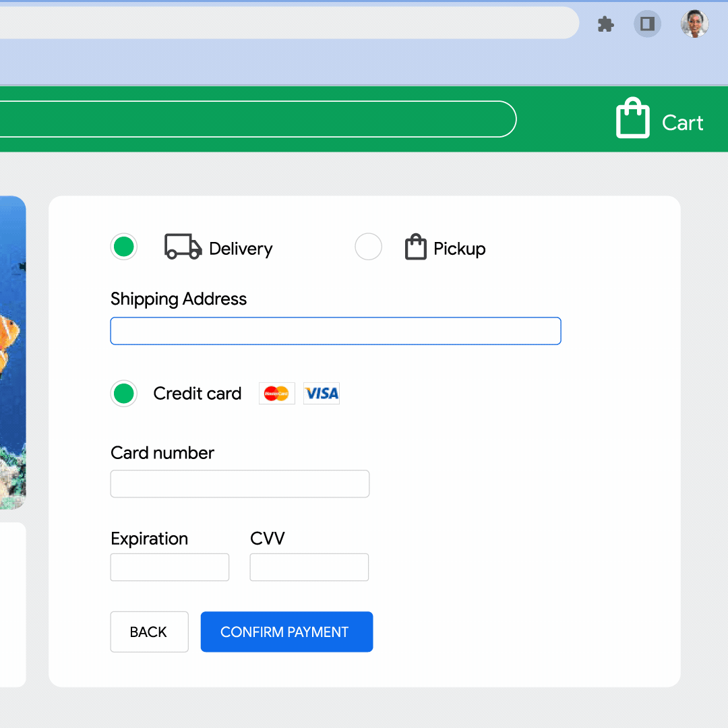Focus the Expiration input box
This screenshot has width=728, height=728.
[x=169, y=568]
